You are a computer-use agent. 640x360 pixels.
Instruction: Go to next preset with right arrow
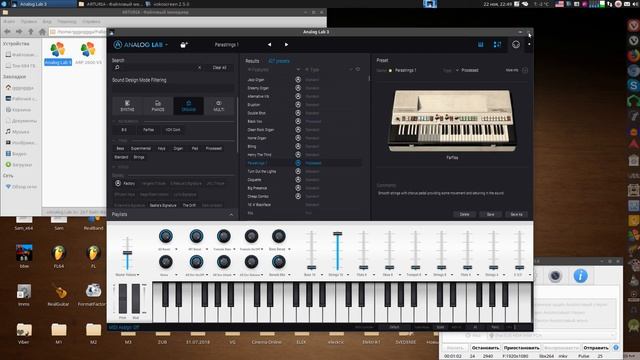pos(286,44)
